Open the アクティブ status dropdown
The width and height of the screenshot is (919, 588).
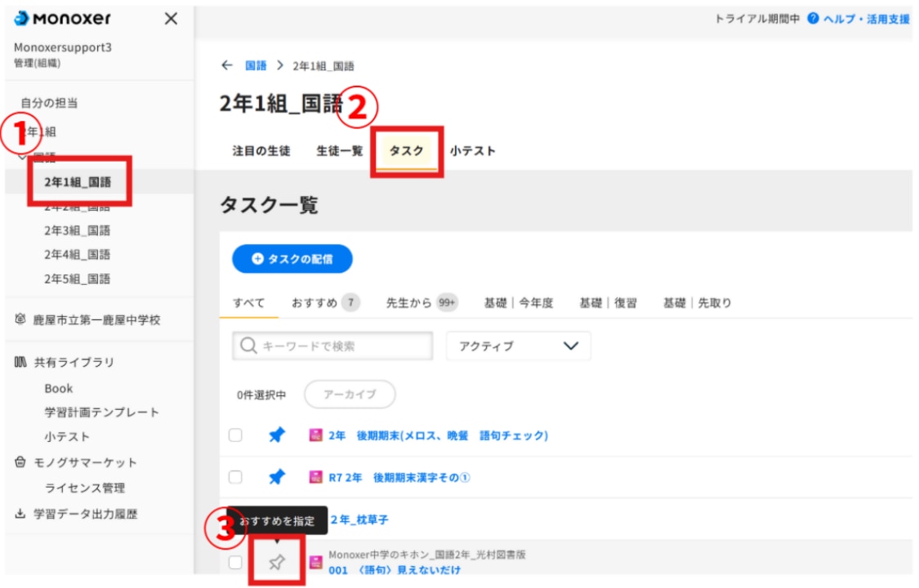click(x=518, y=346)
